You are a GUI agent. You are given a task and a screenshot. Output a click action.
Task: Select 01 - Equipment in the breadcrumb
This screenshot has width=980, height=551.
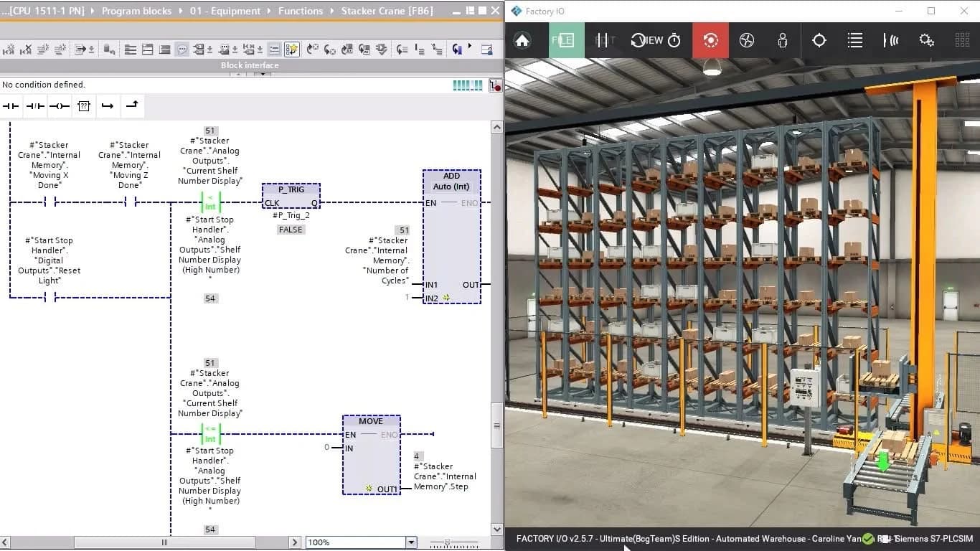click(225, 11)
